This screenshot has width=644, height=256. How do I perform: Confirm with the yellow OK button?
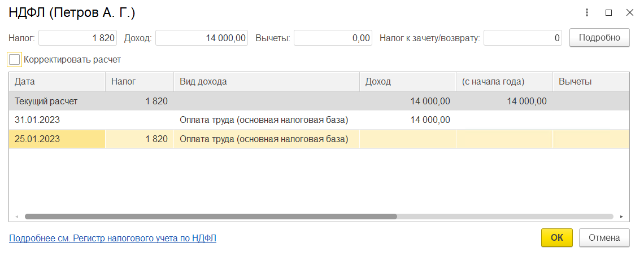(556, 238)
